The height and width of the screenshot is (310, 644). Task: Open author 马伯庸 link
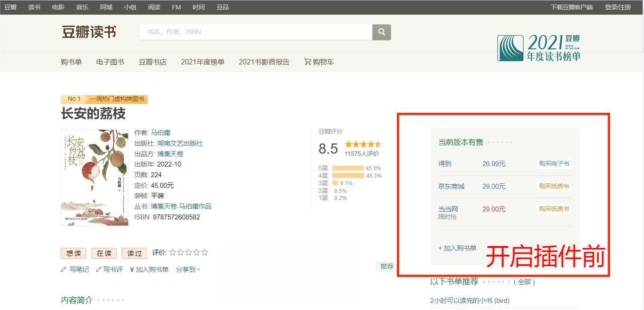coord(161,132)
